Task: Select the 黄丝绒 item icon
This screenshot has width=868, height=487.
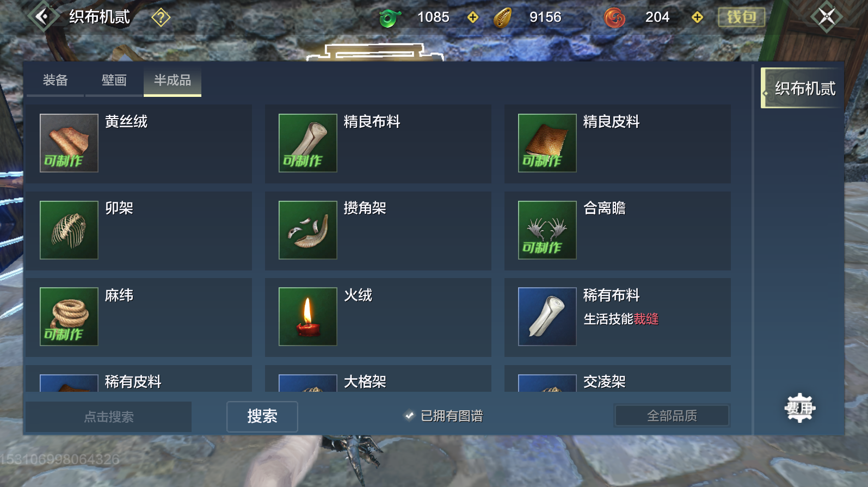Action: 69,143
